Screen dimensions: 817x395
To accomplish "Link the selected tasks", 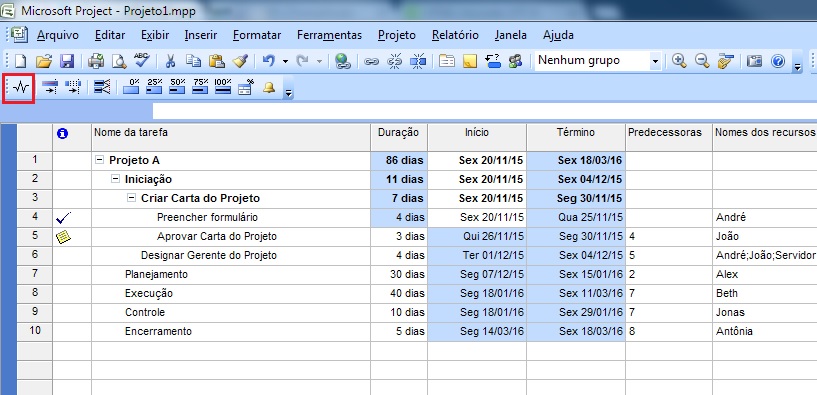I will click(x=371, y=61).
